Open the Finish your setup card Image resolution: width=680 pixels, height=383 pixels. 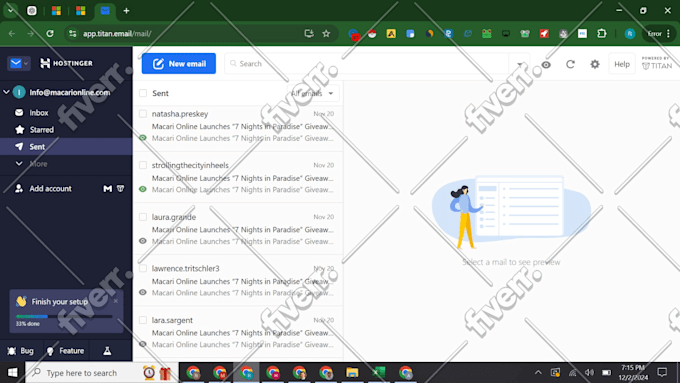coord(66,311)
